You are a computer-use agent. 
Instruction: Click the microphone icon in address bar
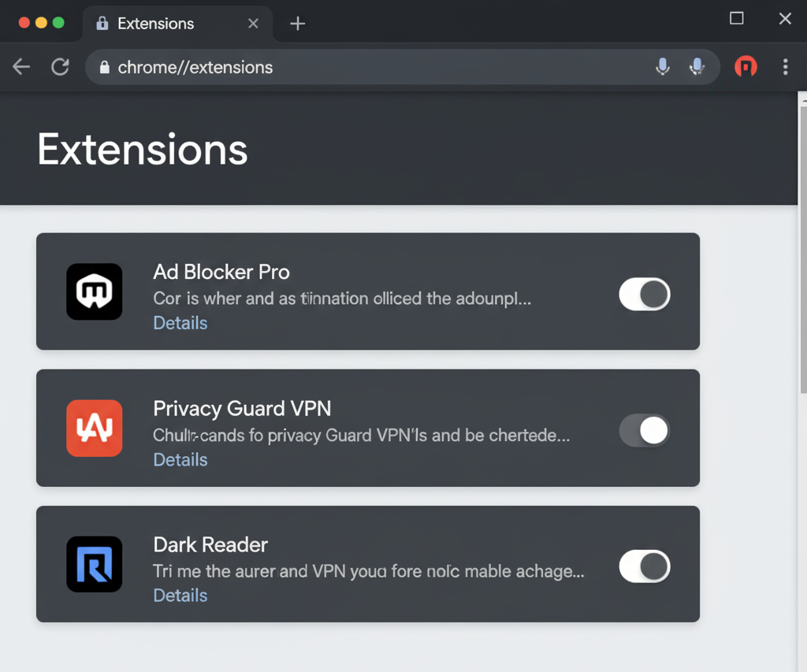[663, 67]
